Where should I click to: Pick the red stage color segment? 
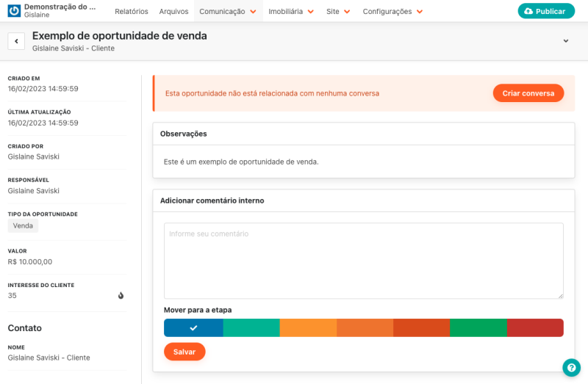pyautogui.click(x=535, y=327)
